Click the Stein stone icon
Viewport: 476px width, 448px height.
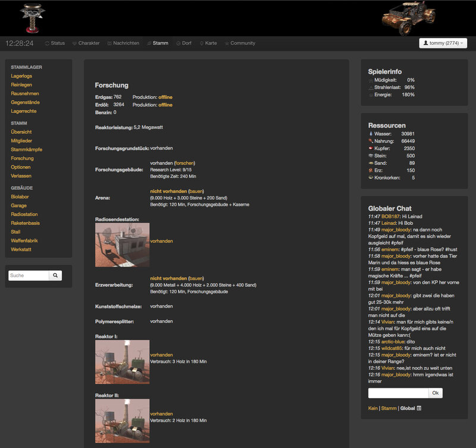372,156
